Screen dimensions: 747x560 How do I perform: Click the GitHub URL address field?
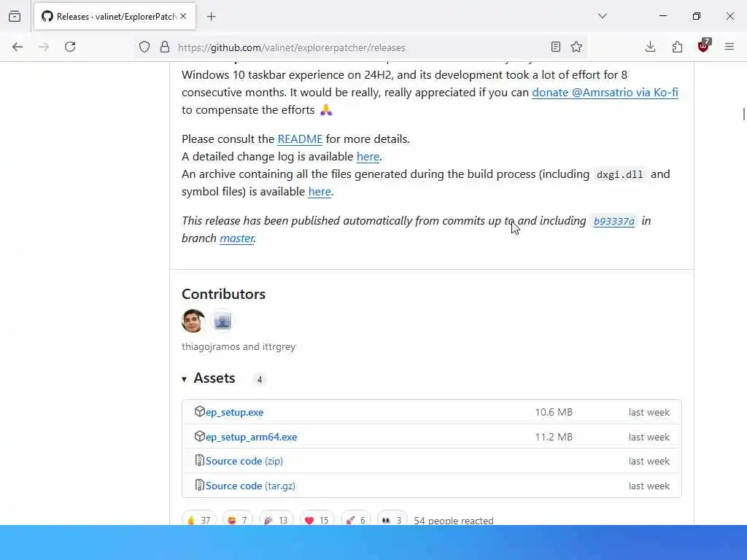coord(362,47)
